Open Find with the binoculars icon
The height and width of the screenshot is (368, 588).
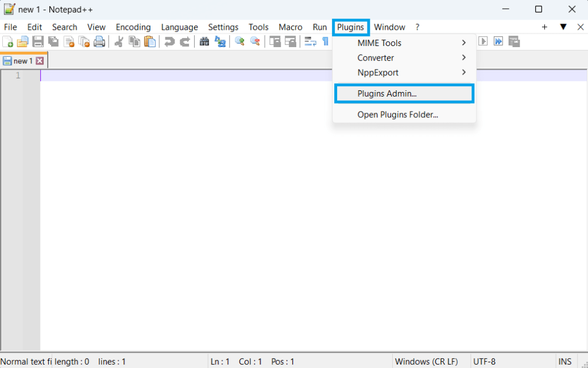pos(204,41)
